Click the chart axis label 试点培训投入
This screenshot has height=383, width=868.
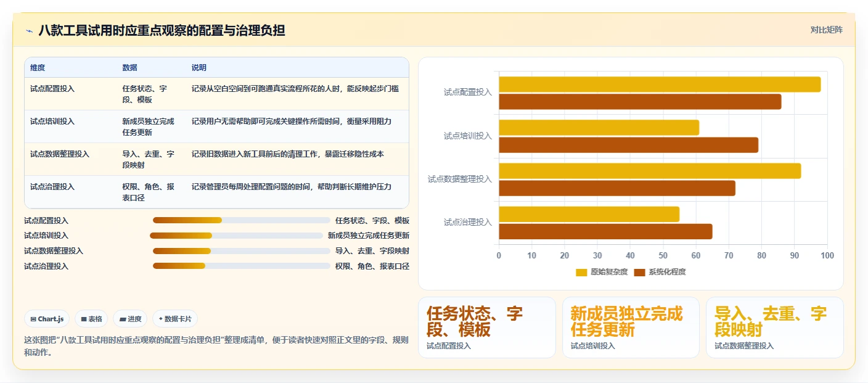pos(468,136)
